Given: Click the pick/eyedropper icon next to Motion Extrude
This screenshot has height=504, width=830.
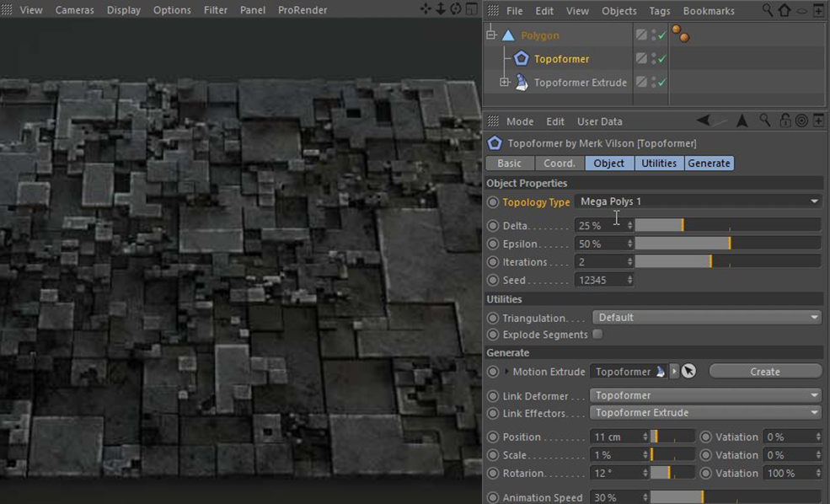Looking at the screenshot, I should [x=687, y=371].
